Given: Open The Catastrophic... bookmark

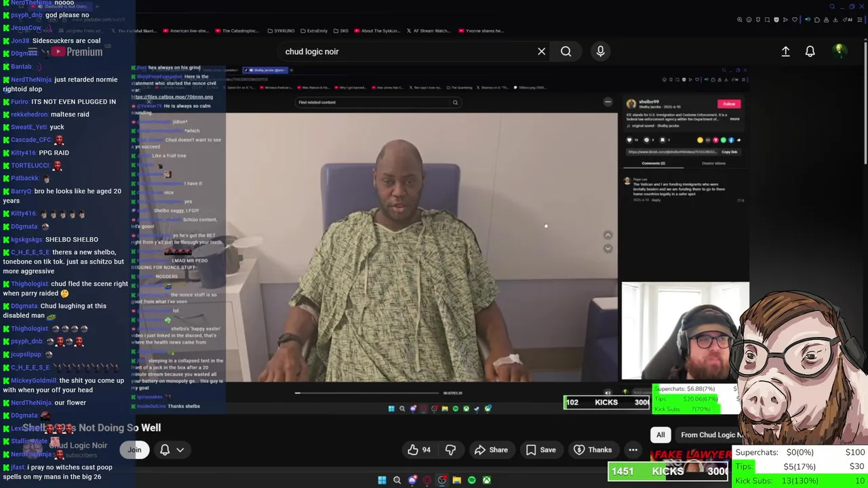Looking at the screenshot, I should pos(237,30).
